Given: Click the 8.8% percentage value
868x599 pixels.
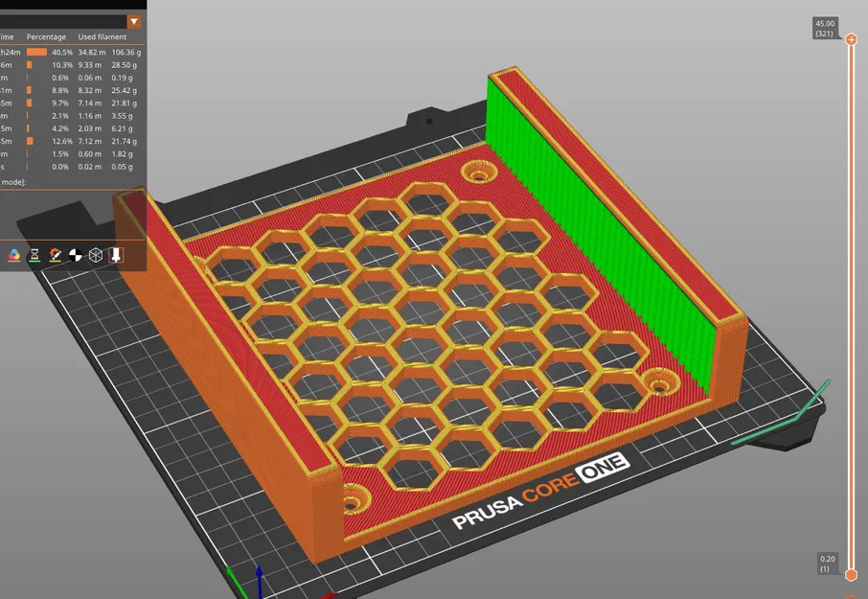Looking at the screenshot, I should coord(59,90).
